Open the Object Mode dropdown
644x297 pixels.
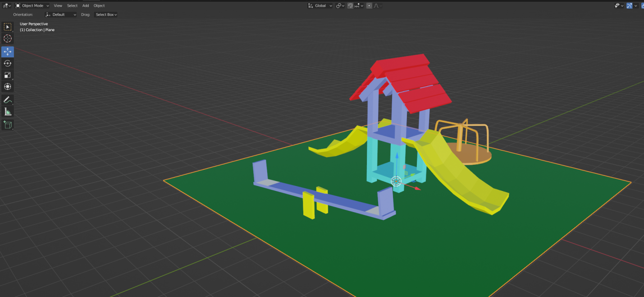click(x=32, y=6)
